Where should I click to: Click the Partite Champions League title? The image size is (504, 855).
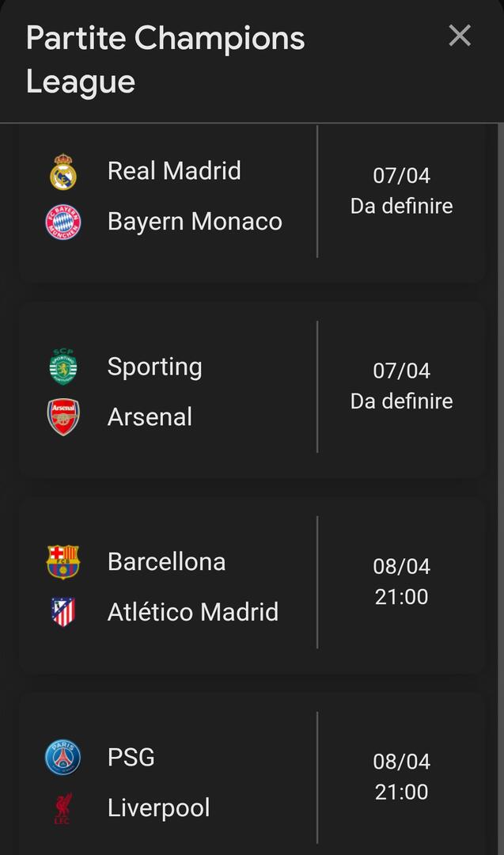[x=165, y=59]
